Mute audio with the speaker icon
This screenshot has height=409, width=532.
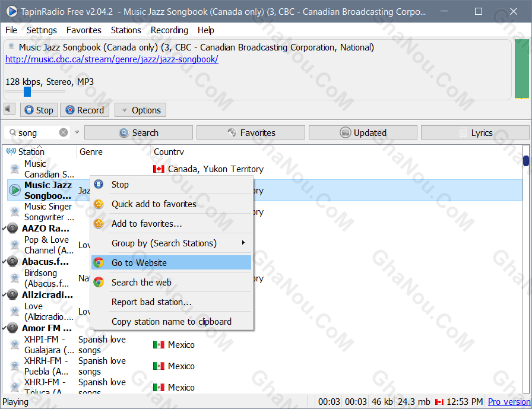tap(8, 109)
